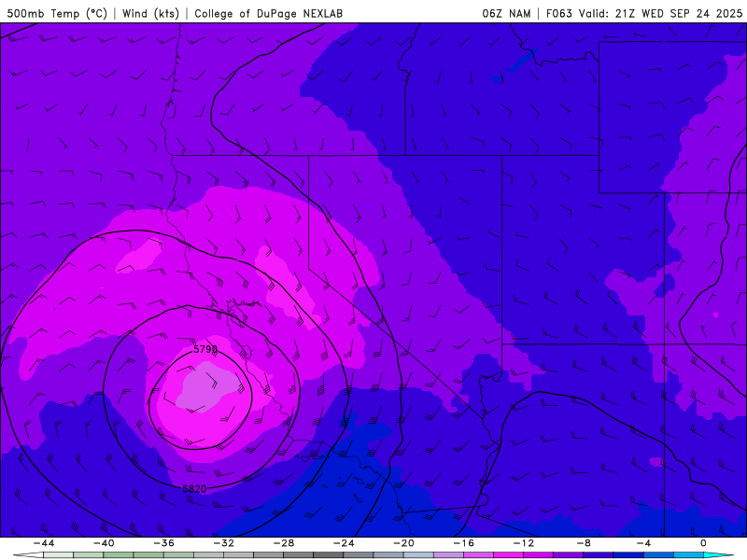Click the -44 color scale label

coord(44,543)
